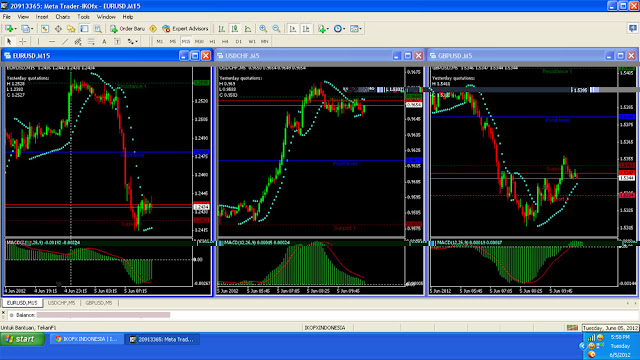Open the Help menu
Image resolution: width=640 pixels, height=360 pixels.
tap(128, 17)
